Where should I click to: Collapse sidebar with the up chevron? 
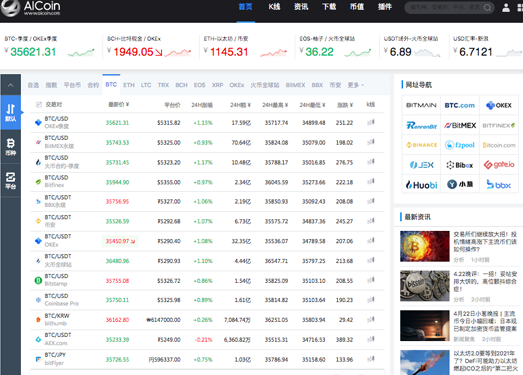click(x=11, y=85)
